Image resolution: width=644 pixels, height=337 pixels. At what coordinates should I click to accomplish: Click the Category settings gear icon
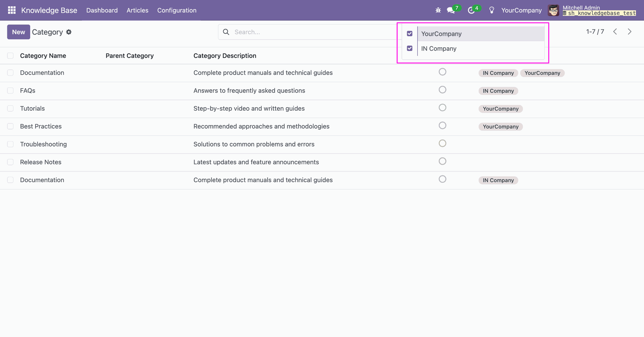coord(69,32)
